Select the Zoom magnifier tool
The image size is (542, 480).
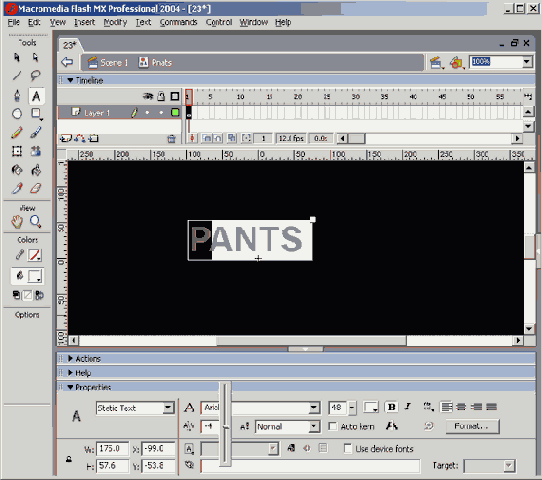click(x=35, y=222)
